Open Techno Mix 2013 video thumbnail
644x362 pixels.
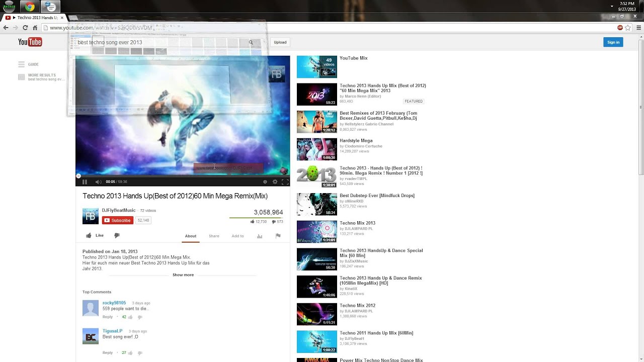[317, 232]
